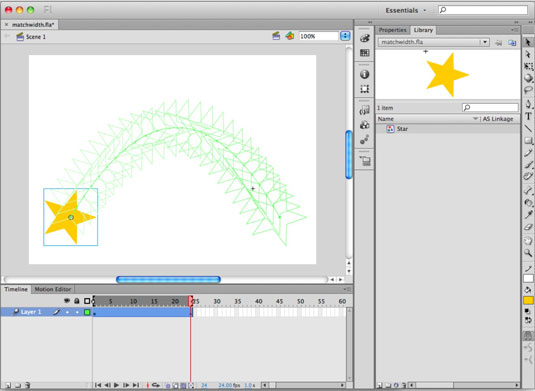Toggle Onion Skin Outlines button
The image size is (535, 391).
click(x=175, y=386)
